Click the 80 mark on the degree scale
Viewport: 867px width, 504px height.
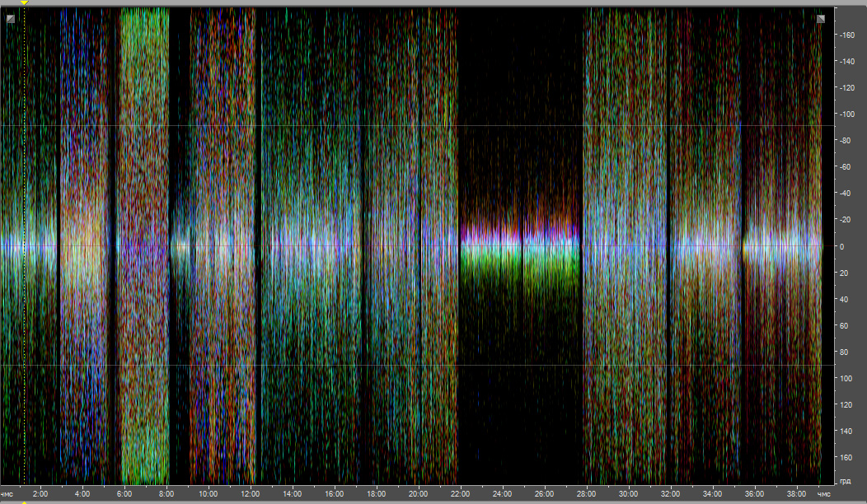click(845, 352)
